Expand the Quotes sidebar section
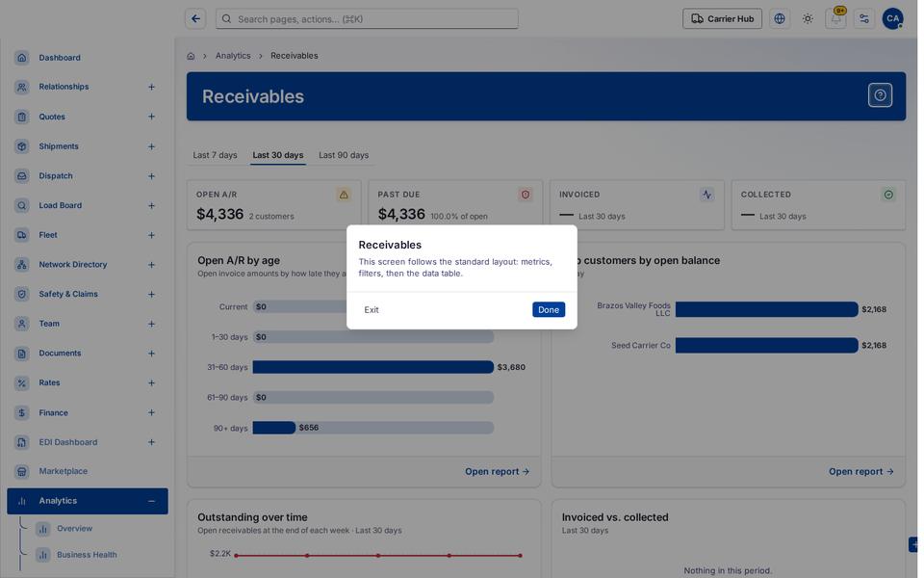Screen dimensions: 924x578 [x=151, y=117]
